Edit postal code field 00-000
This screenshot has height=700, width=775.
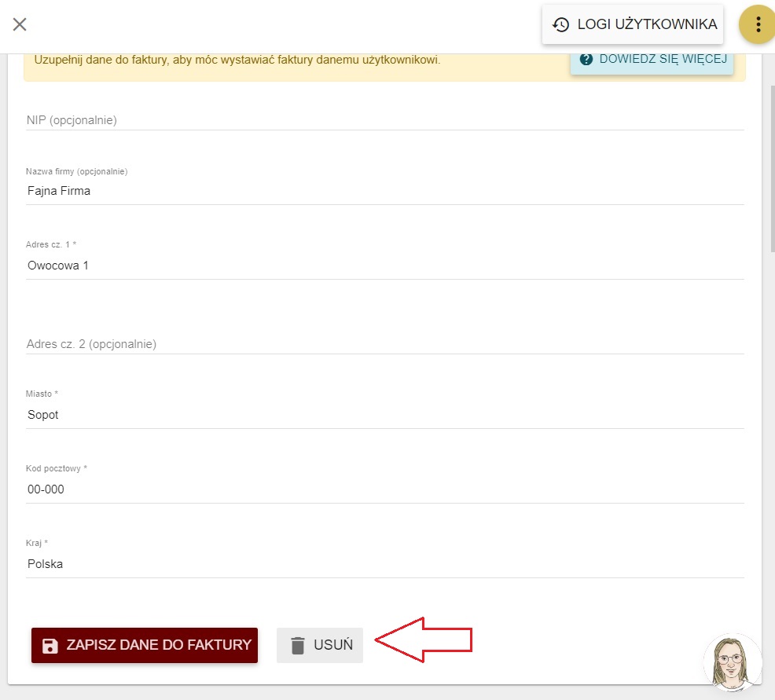pos(385,489)
